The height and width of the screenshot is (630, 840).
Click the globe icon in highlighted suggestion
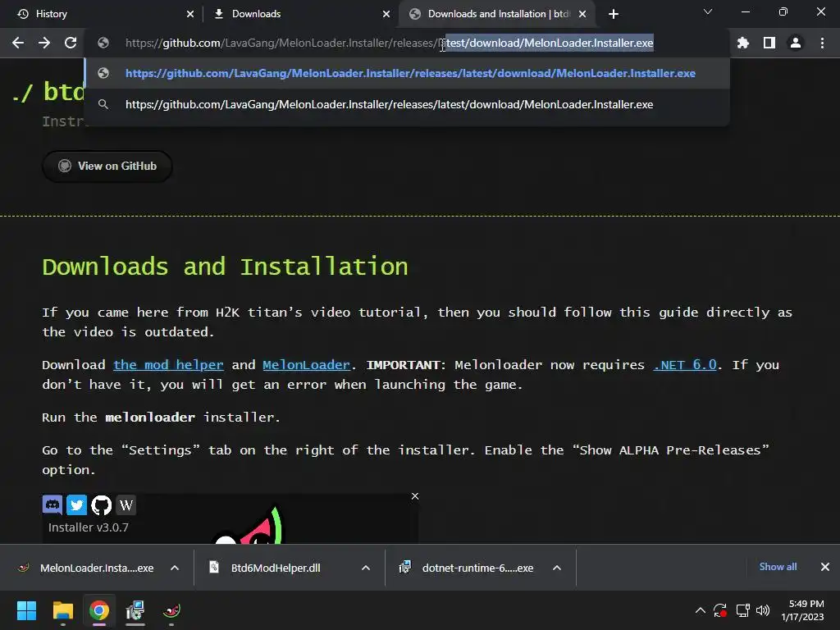103,73
